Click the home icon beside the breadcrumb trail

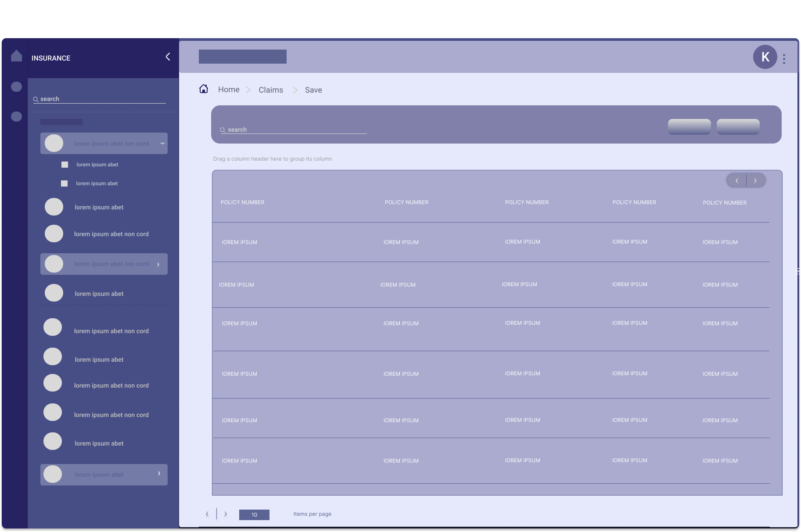(204, 88)
